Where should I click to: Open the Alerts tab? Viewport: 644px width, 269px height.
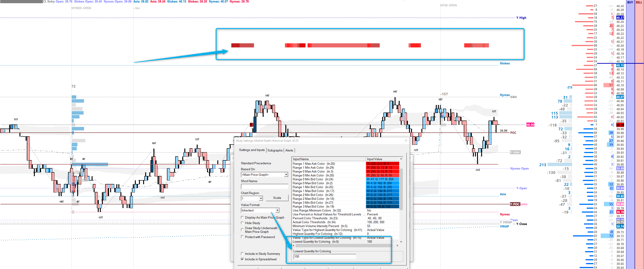coord(289,150)
